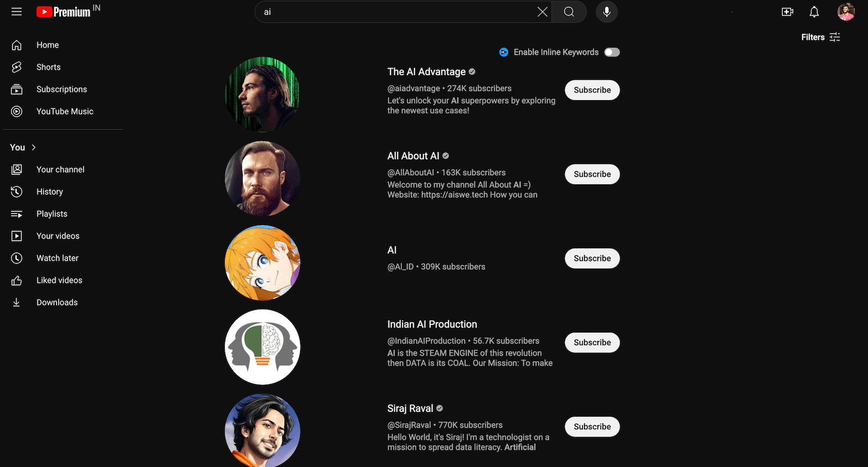868x467 pixels.
Task: Toggle Enable Inline Keywords switch
Action: tap(612, 52)
